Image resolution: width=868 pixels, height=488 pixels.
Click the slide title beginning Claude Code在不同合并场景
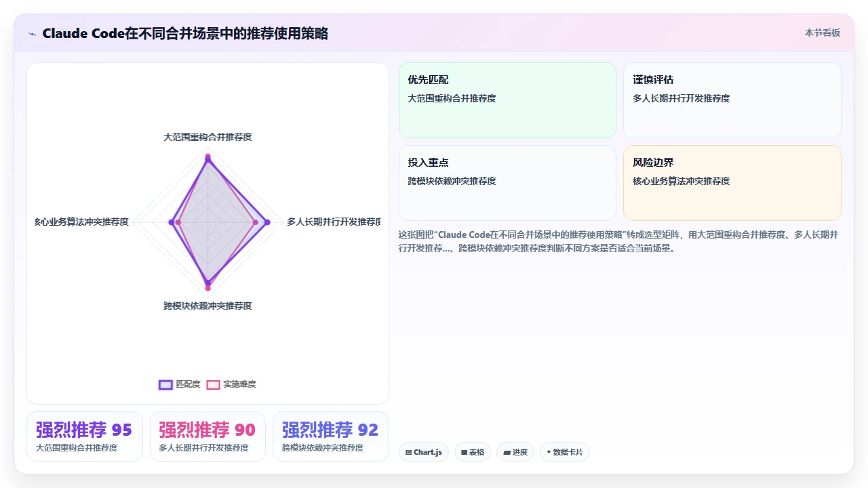[x=185, y=33]
